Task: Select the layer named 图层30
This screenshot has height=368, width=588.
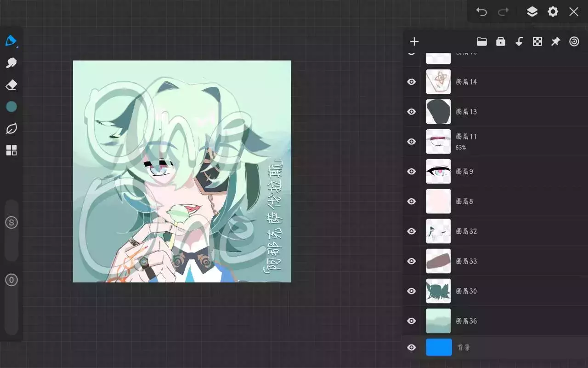Action: pos(466,291)
